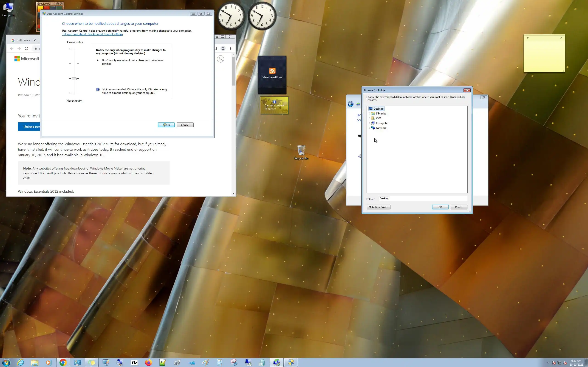The image size is (588, 367).
Task: Select VM1 folder in the tree
Action: pyautogui.click(x=378, y=118)
